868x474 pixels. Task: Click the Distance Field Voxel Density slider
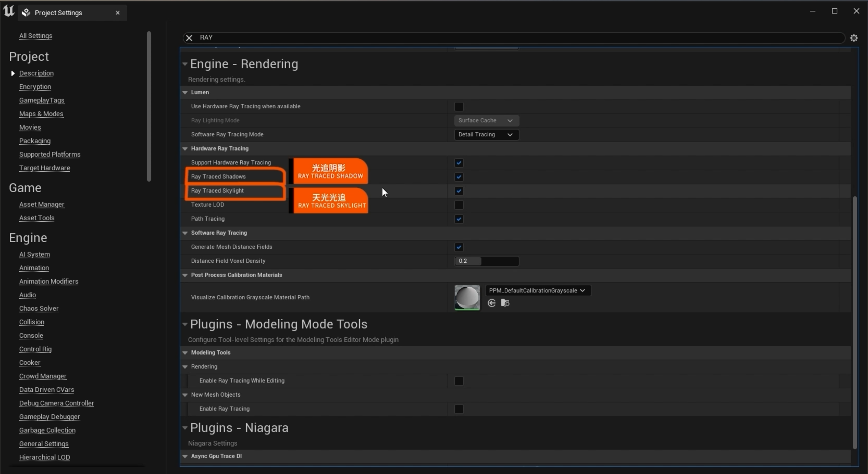tap(486, 261)
